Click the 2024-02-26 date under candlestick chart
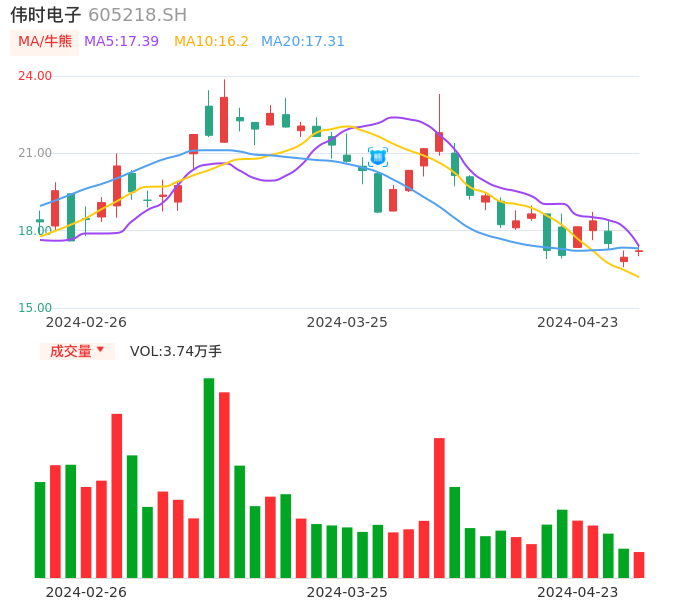 click(86, 322)
